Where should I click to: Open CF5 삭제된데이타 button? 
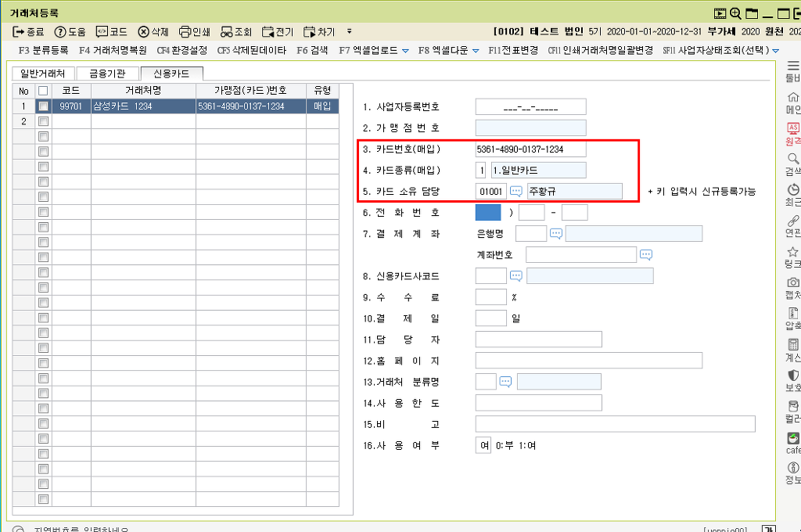pyautogui.click(x=252, y=50)
